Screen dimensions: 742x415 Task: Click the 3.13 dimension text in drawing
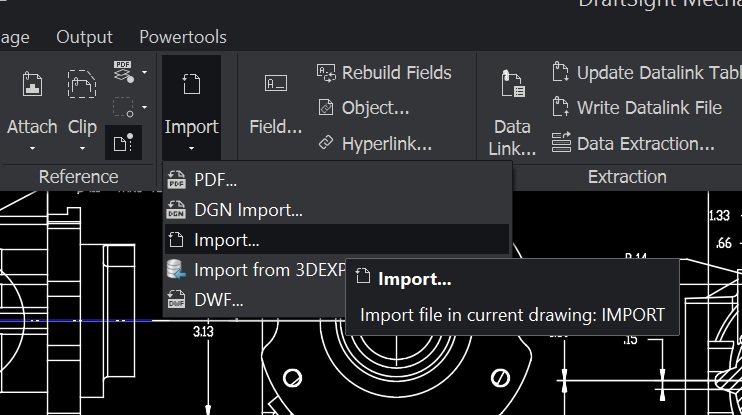[203, 332]
